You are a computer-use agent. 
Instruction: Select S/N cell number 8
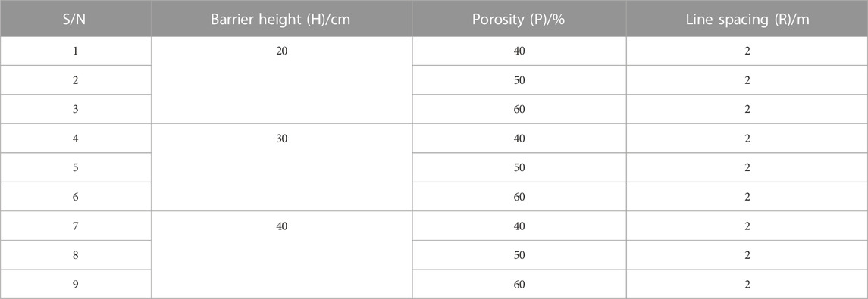76,255
